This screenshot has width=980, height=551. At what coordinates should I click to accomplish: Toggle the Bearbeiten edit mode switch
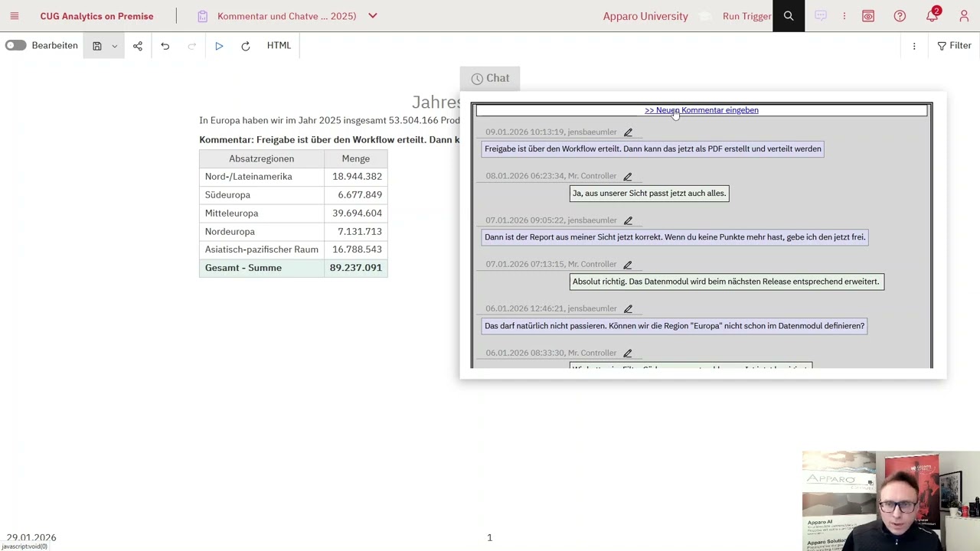point(15,45)
